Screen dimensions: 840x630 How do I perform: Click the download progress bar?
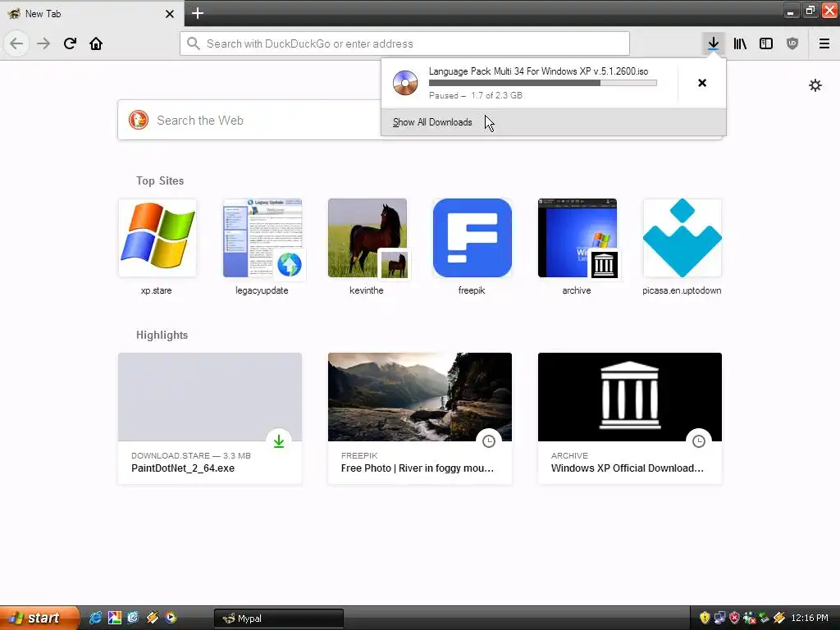coord(543,83)
